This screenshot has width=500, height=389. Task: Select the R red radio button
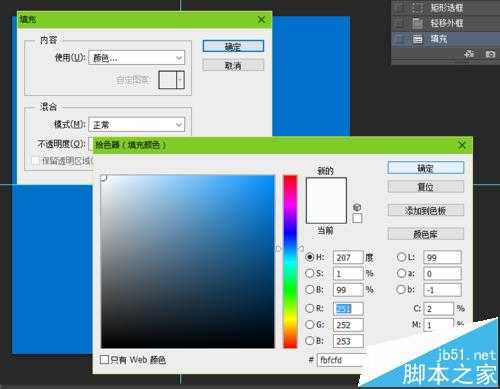[x=310, y=308]
